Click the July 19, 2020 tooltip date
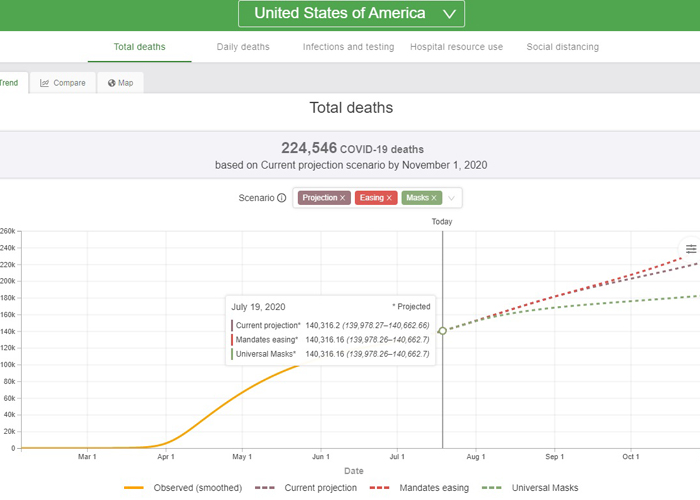The height and width of the screenshot is (500, 700). [258, 307]
